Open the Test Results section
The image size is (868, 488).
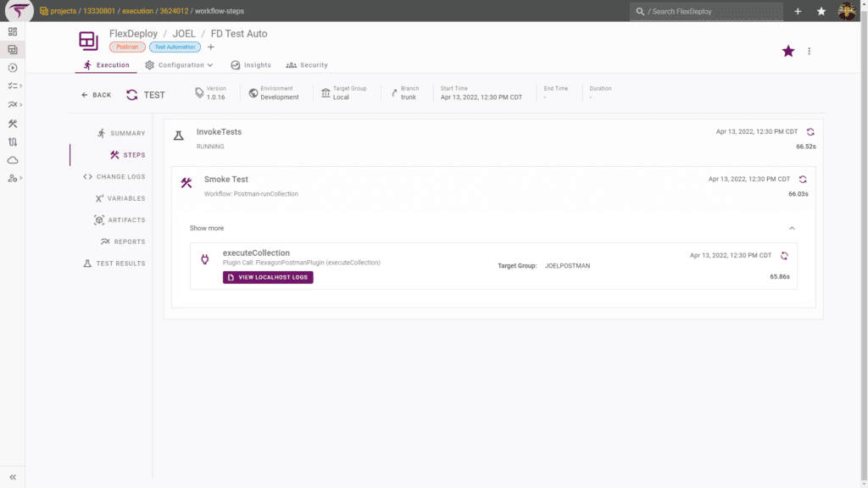pyautogui.click(x=114, y=263)
